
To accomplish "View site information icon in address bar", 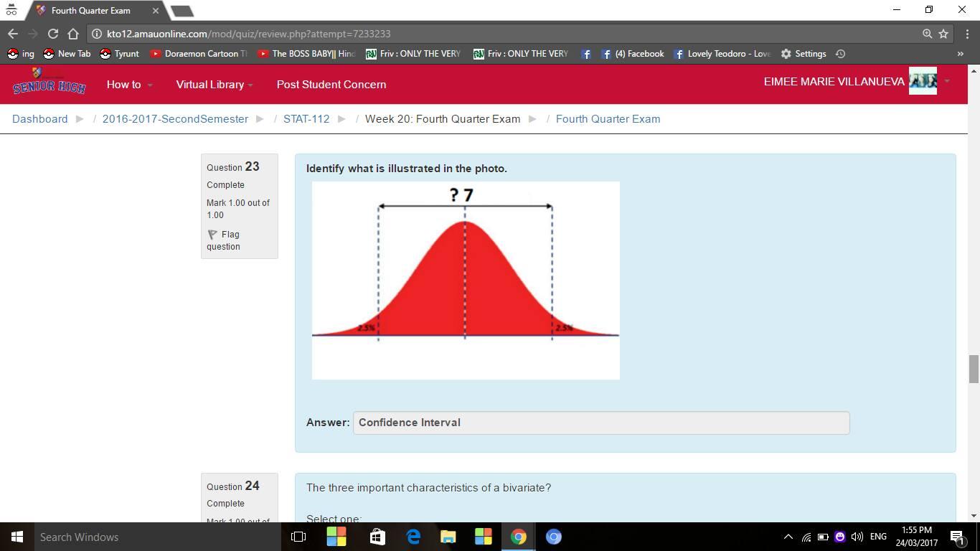I will point(97,34).
